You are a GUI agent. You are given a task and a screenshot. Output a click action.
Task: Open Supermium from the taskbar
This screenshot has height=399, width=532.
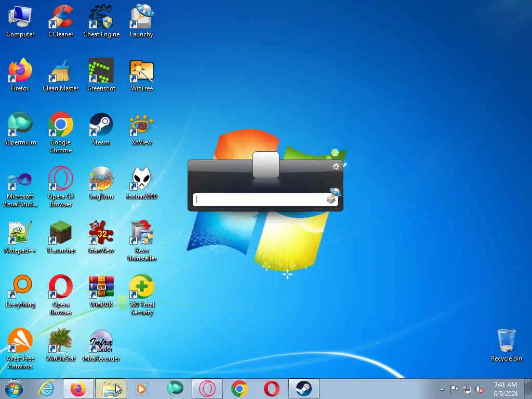pos(175,389)
